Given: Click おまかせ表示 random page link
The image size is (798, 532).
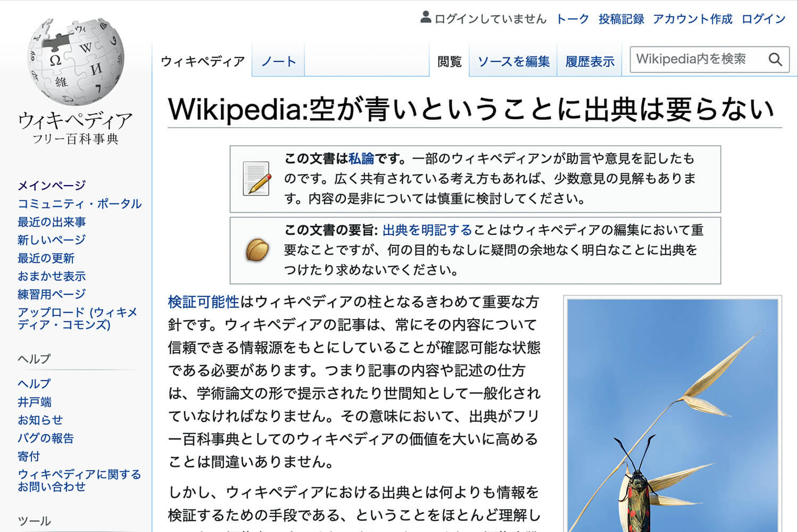Looking at the screenshot, I should click(52, 276).
